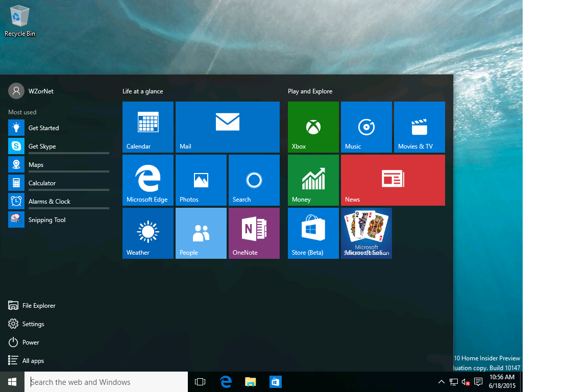Launch the OneNote tile

pos(254,233)
